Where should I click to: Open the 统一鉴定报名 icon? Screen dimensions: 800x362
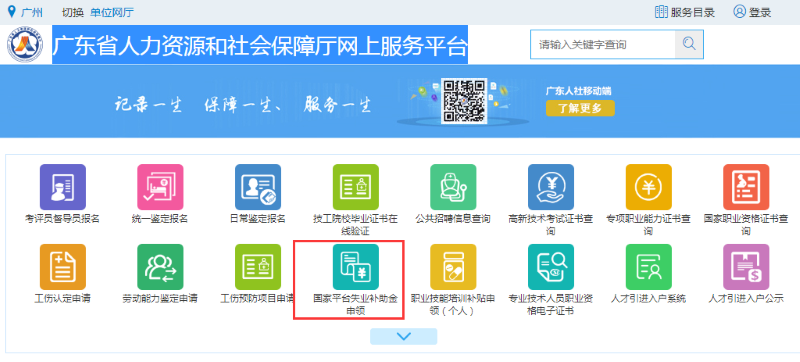click(160, 187)
